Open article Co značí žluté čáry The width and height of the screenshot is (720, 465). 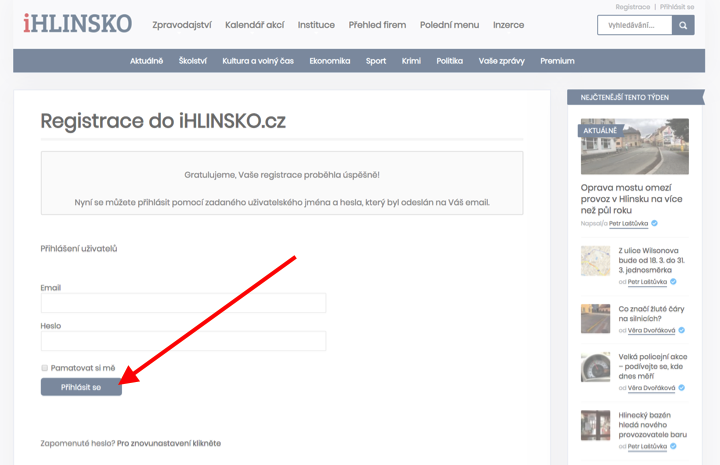(651, 314)
